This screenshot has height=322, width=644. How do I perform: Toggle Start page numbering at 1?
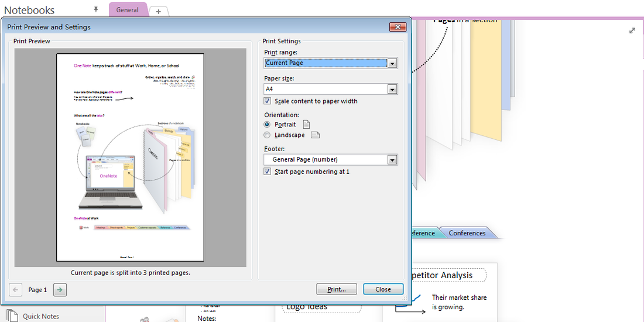pyautogui.click(x=267, y=172)
